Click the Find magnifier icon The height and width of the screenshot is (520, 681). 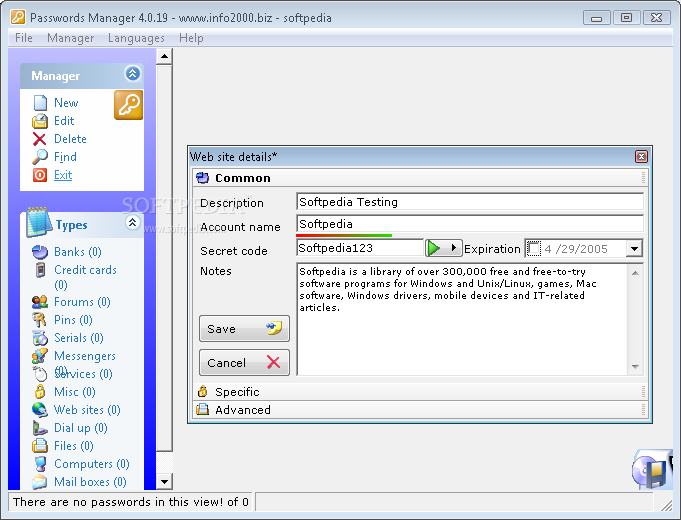click(x=40, y=157)
